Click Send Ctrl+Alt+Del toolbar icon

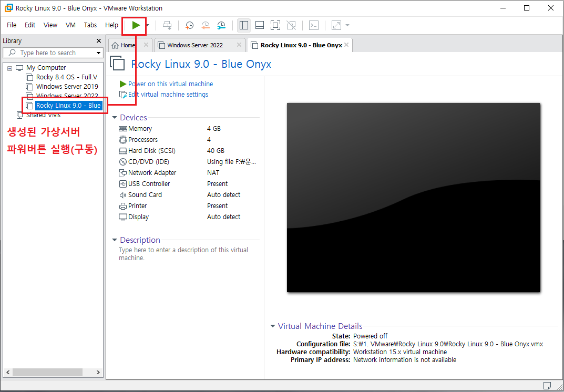[x=167, y=25]
